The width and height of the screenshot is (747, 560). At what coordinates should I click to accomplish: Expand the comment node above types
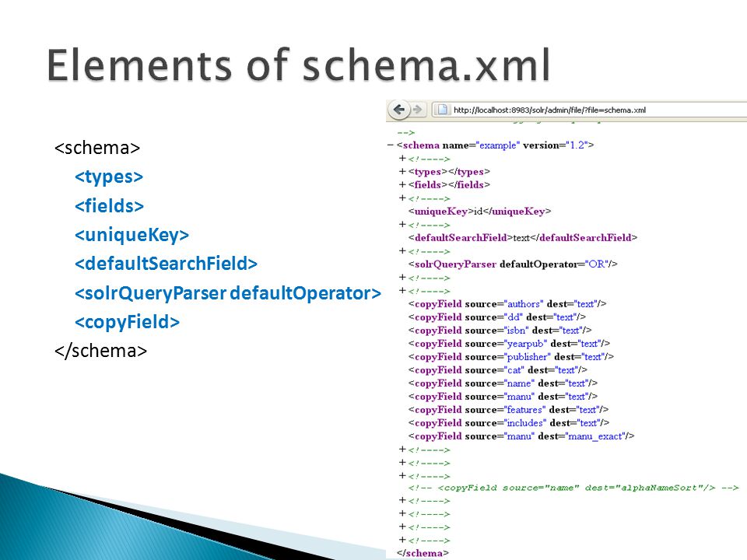click(x=402, y=158)
